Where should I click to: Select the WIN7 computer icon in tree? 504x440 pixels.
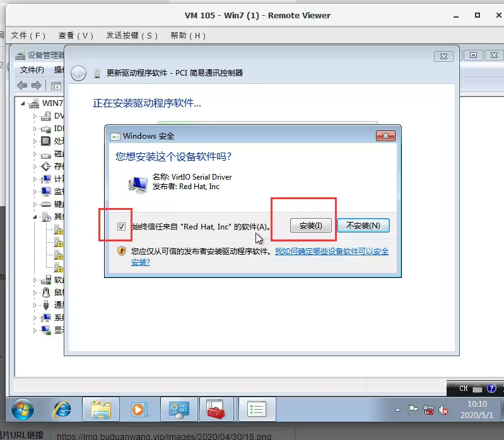pos(34,103)
